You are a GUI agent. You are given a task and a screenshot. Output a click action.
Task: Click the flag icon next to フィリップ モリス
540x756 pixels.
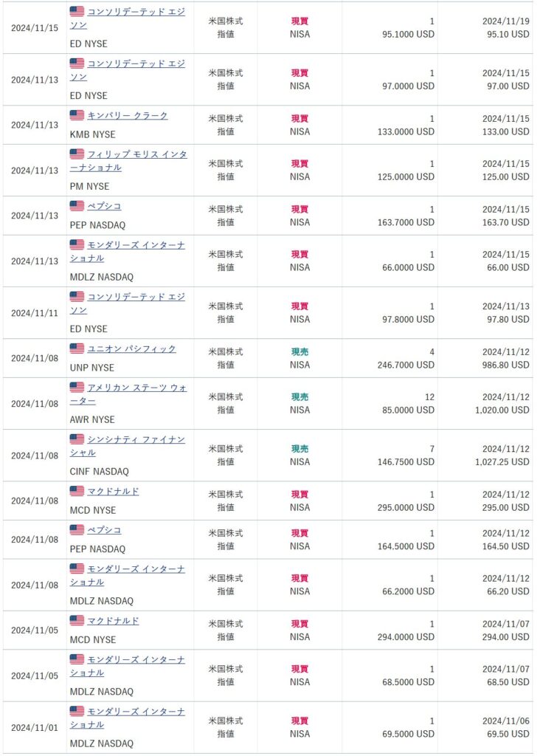tap(77, 154)
